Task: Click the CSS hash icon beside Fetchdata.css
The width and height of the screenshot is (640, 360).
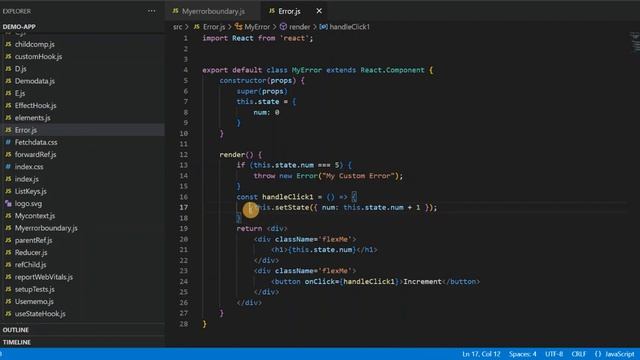Action: click(x=8, y=142)
